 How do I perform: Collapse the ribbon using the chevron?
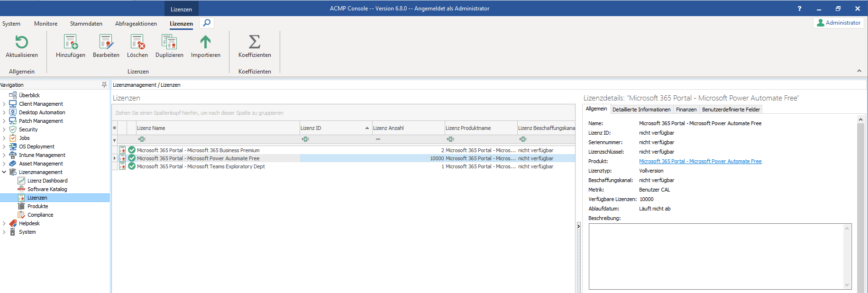click(x=859, y=71)
